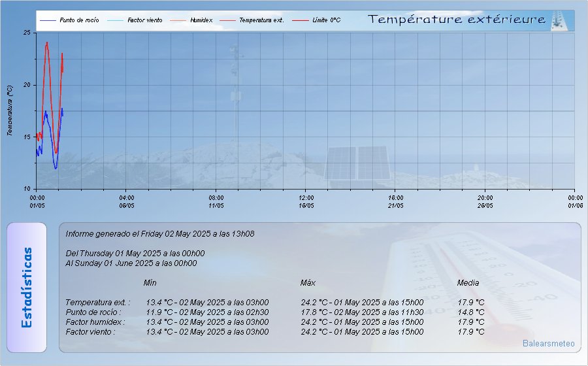
Task: Click the 'Temperatura ext.' legend label
Action: tap(261, 20)
